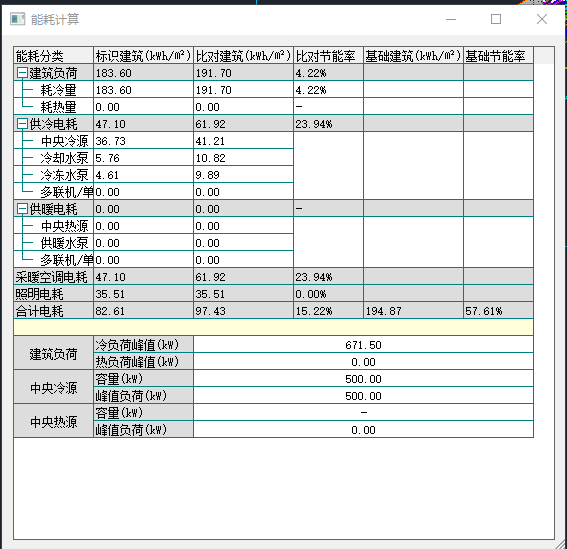The height and width of the screenshot is (549, 567).
Task: Click the 中央冷源 容量 value 500.00
Action: tap(363, 379)
